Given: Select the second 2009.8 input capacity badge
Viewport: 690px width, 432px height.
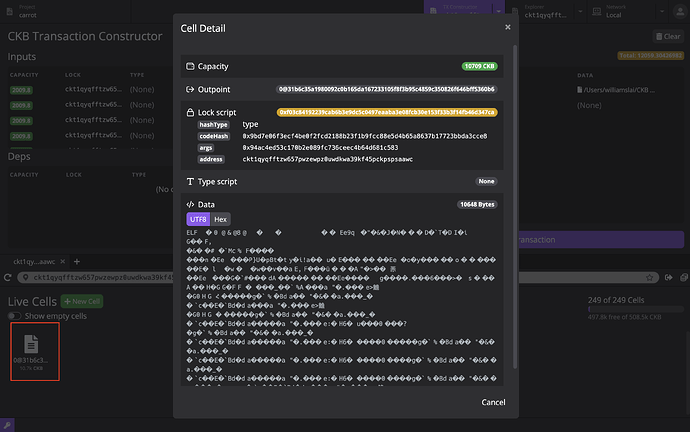Looking at the screenshot, I should tap(21, 105).
